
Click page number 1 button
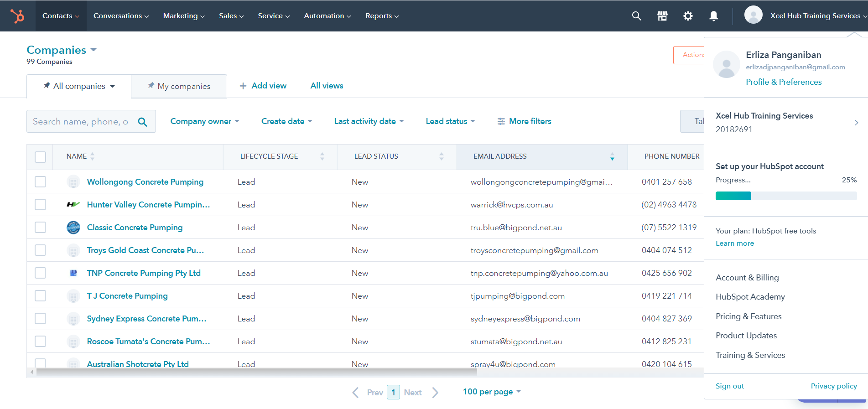pyautogui.click(x=393, y=392)
